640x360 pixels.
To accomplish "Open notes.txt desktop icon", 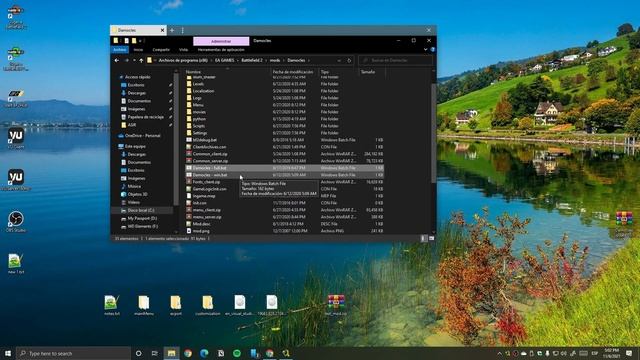I will point(111,305).
